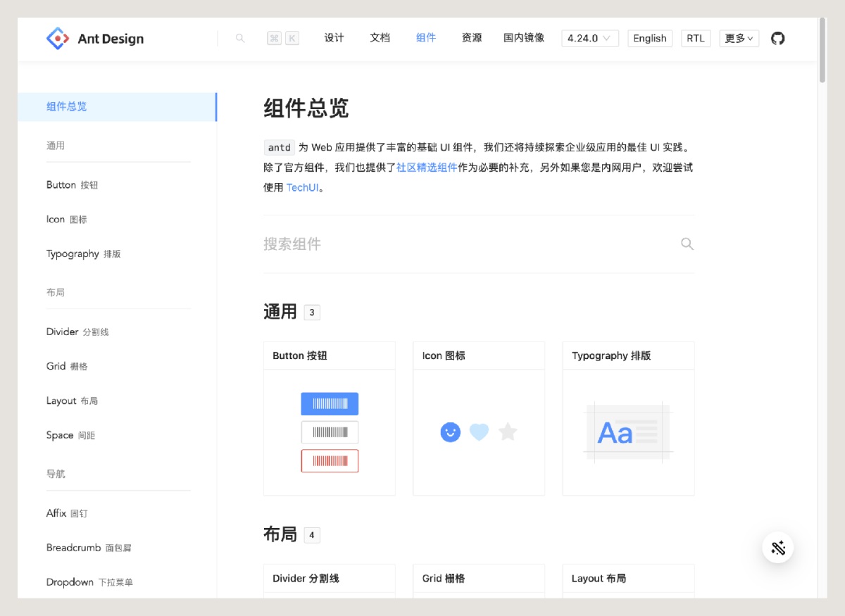845x616 pixels.
Task: Focus the 搜索组件 search field
Action: point(479,244)
